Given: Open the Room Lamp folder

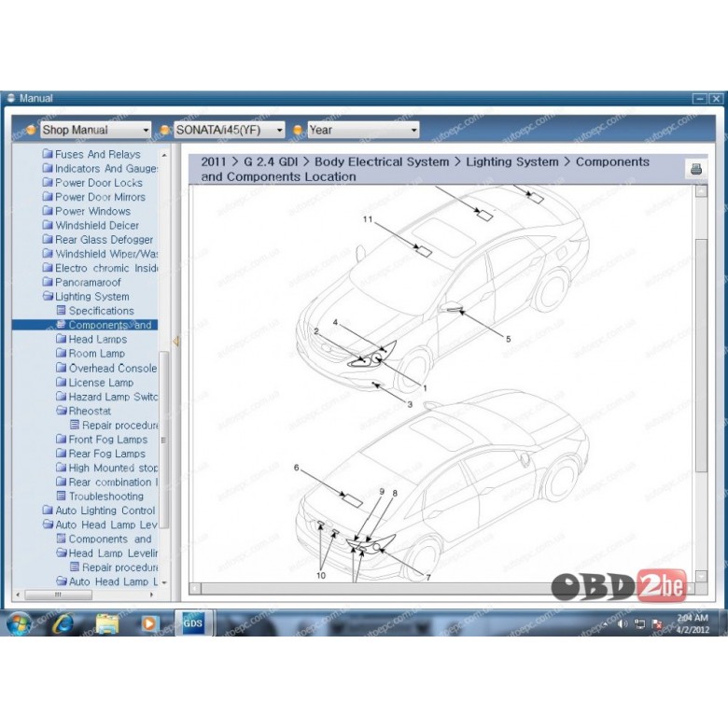Looking at the screenshot, I should coord(91,354).
